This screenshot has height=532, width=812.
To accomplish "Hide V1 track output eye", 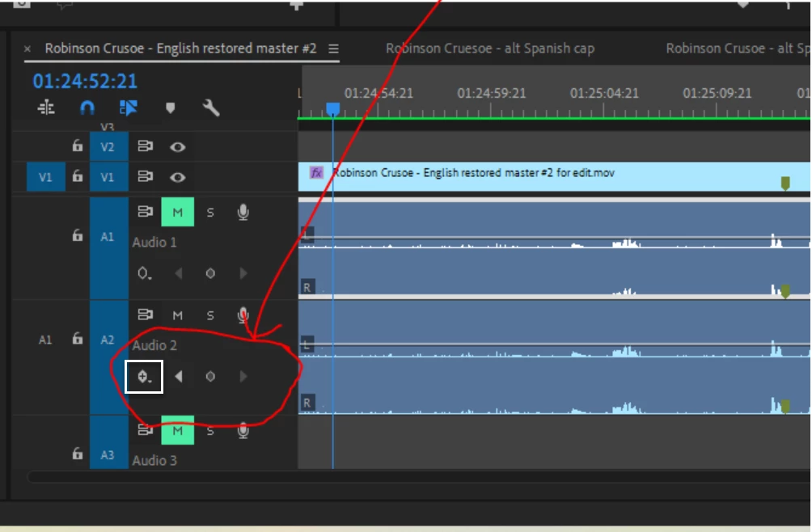I will coord(178,178).
